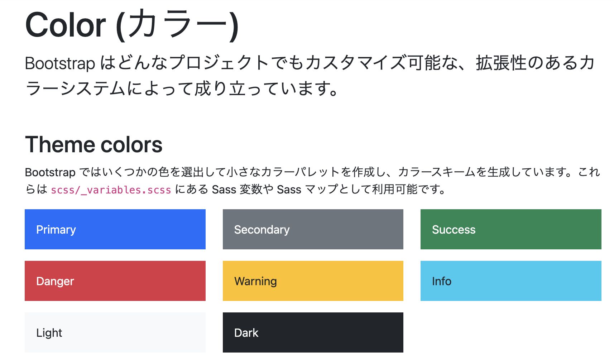Click the lead paragraph starting with Bootstrap は

pos(310,76)
